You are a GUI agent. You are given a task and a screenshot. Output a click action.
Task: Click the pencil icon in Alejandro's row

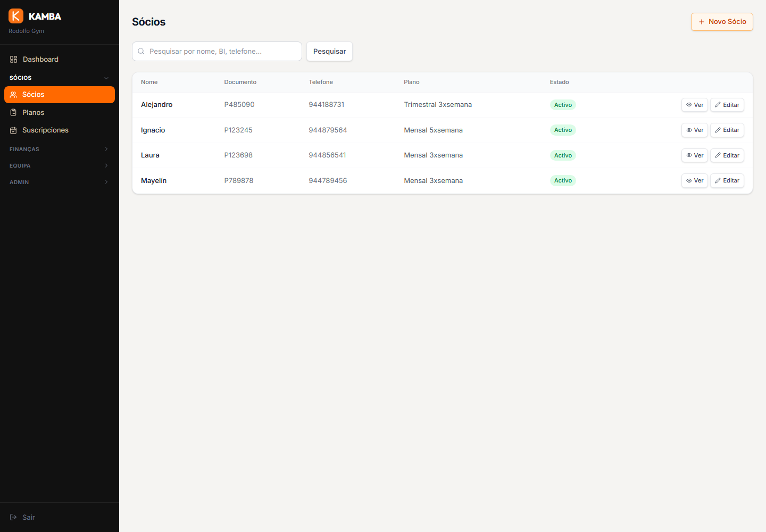718,105
